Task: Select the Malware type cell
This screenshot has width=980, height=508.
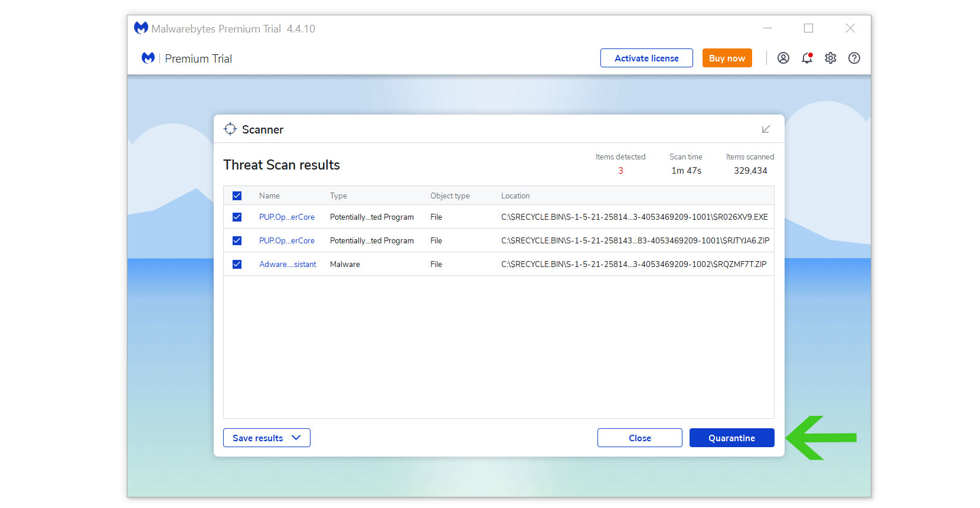Action: coord(345,264)
